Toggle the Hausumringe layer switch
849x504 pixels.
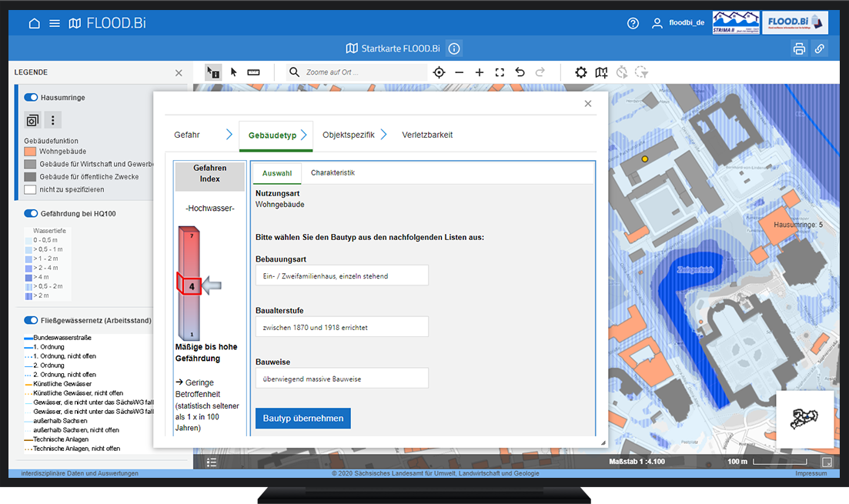pos(32,98)
